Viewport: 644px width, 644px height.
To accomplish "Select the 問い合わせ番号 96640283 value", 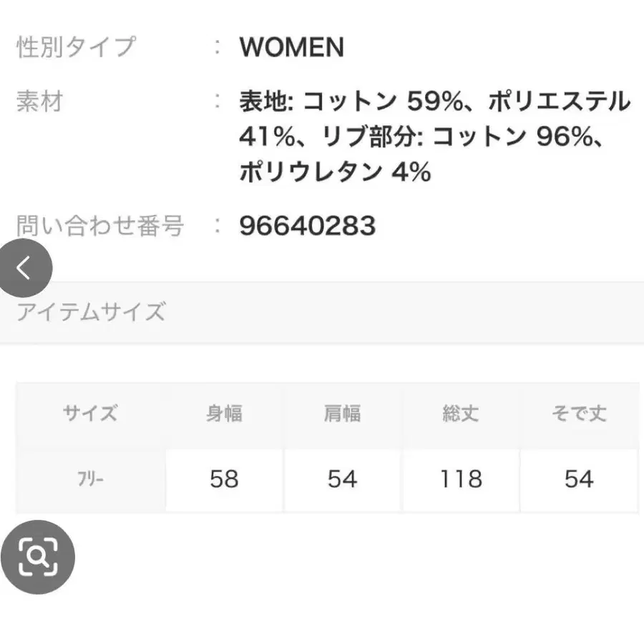I will (x=306, y=226).
